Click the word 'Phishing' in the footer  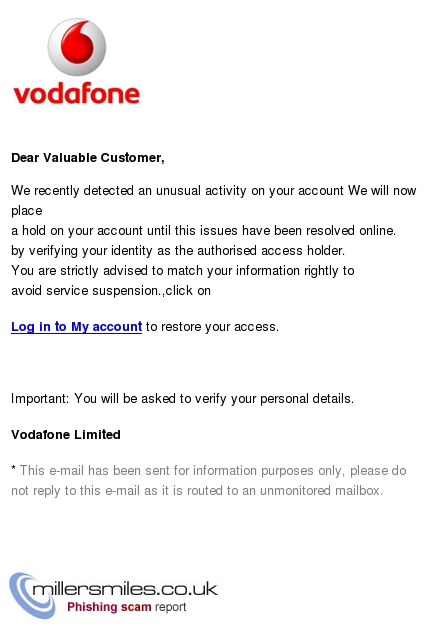pyautogui.click(x=92, y=607)
